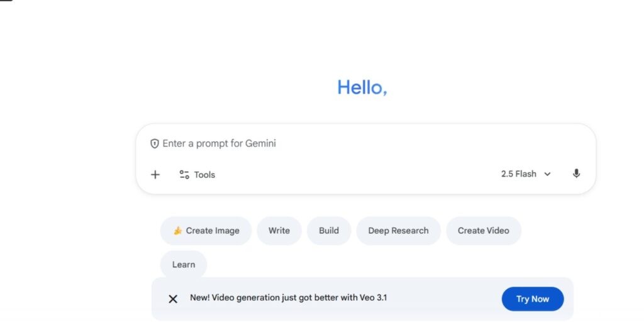Click the Veo 3.1 video generation announcement text

coord(288,297)
